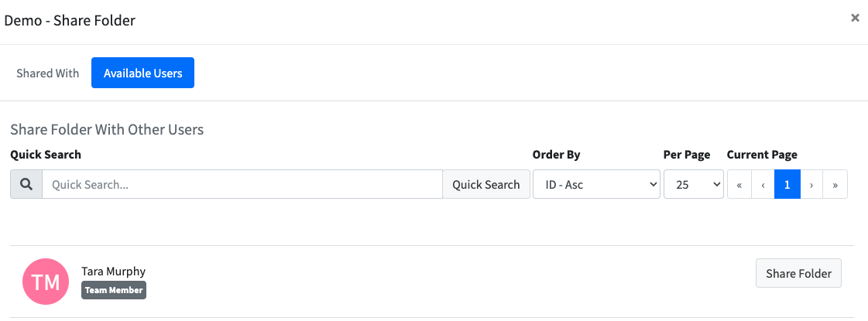
Task: Share folder with Tara Murphy
Action: coord(798,273)
